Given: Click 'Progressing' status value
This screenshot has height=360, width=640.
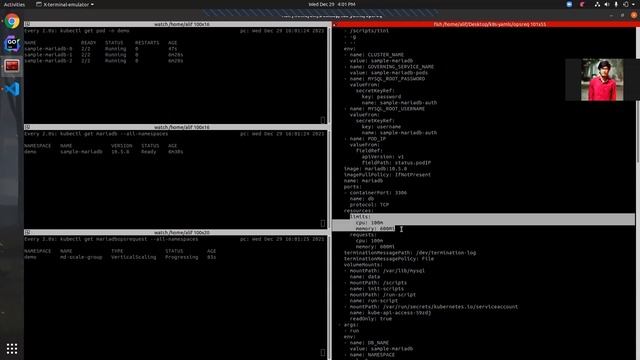Looking at the screenshot, I should [x=182, y=257].
